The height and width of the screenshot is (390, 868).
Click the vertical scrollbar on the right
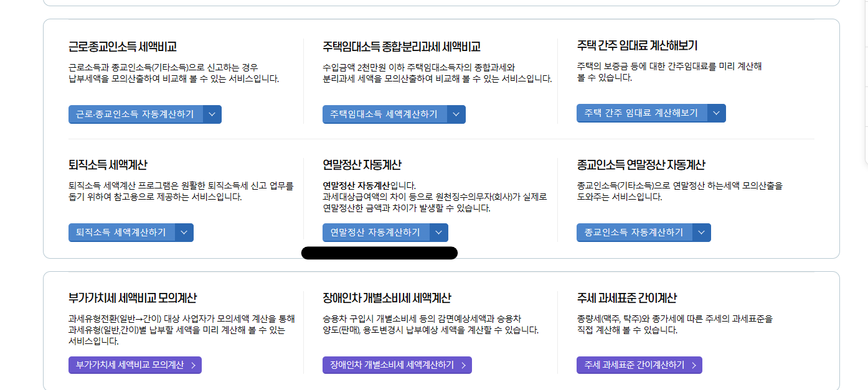tap(865, 44)
